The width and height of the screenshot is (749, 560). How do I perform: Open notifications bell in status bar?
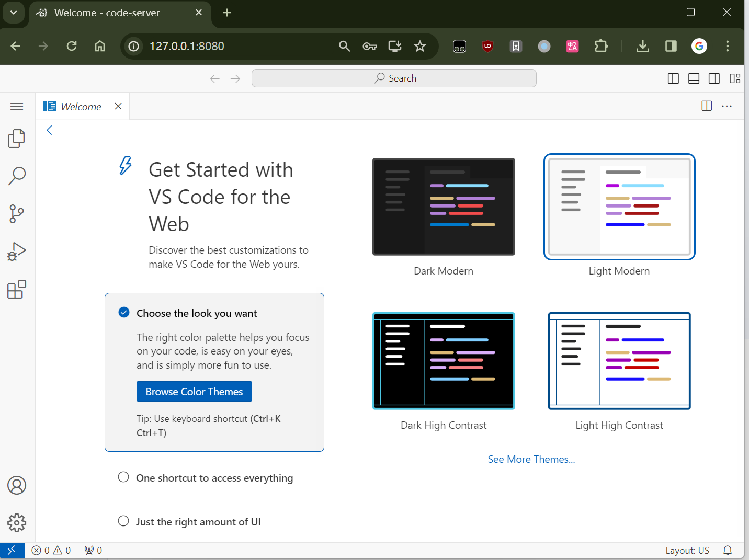click(x=727, y=550)
